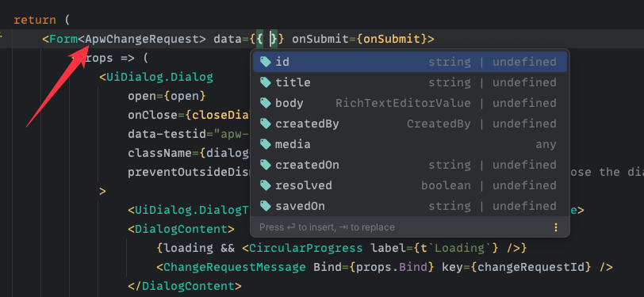Pick the media any-type suggestion
The width and height of the screenshot is (644, 297).
[410, 144]
